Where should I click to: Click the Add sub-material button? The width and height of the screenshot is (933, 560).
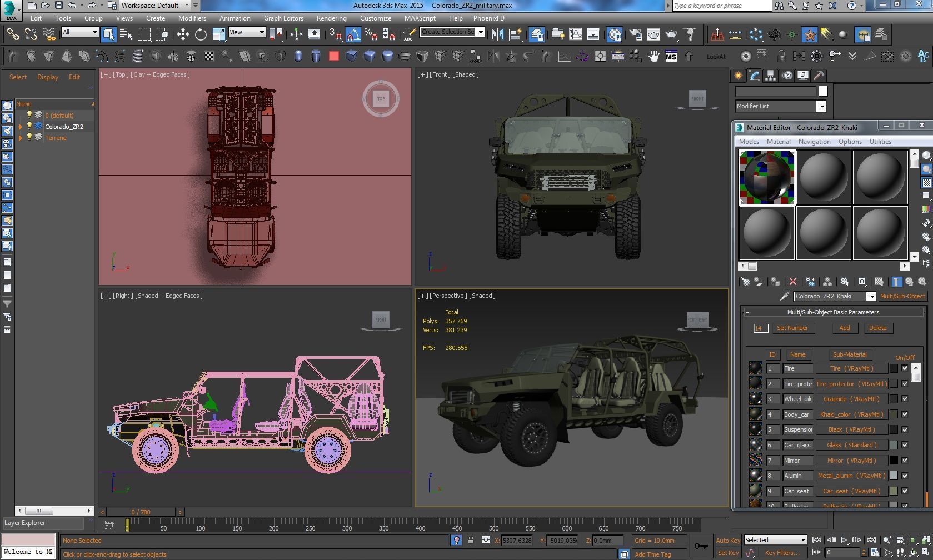(845, 328)
